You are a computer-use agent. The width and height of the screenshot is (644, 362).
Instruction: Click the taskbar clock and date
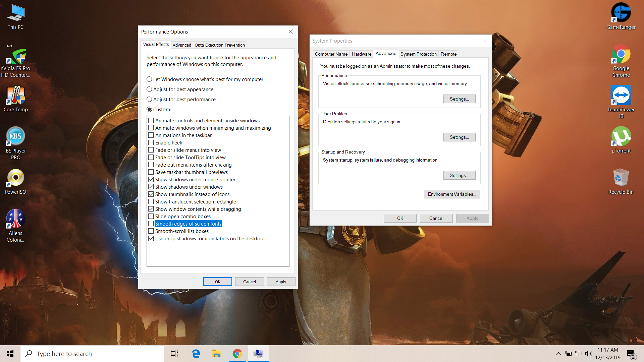608,354
